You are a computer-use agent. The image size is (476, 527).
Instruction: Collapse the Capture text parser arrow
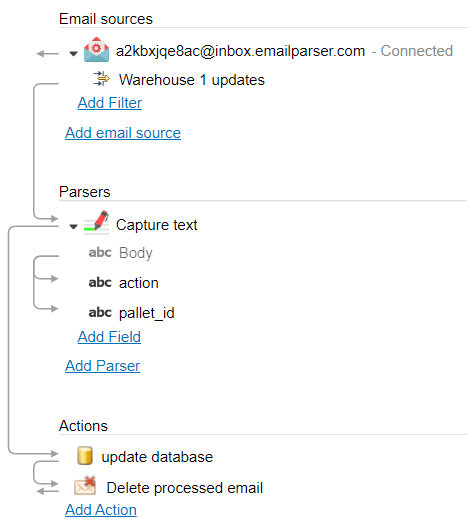73,227
